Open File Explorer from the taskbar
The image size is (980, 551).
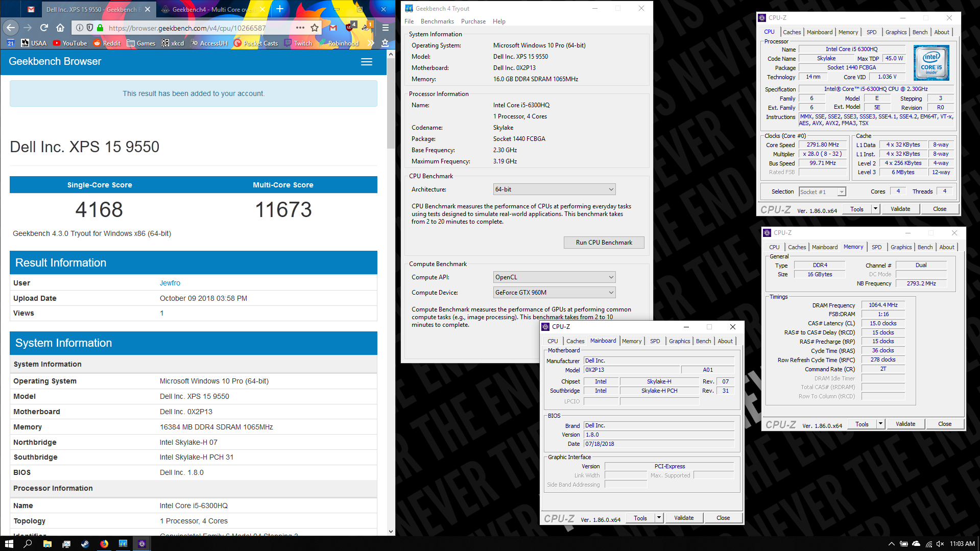(x=47, y=544)
